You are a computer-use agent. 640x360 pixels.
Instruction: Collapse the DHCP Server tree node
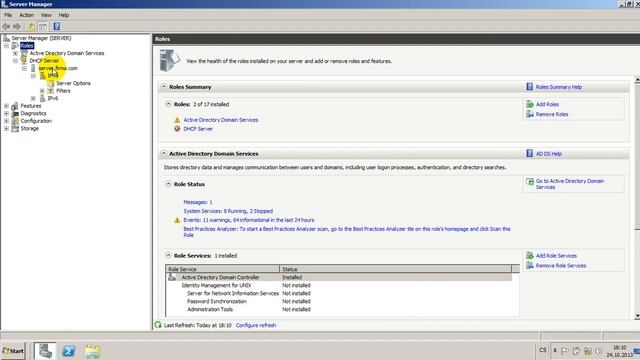pyautogui.click(x=16, y=60)
